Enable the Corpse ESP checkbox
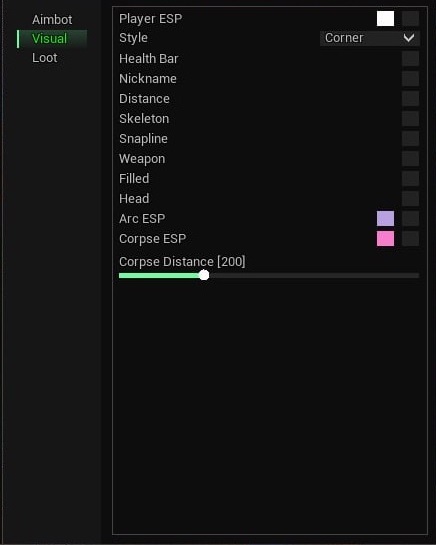Image resolution: width=436 pixels, height=545 pixels. point(410,239)
